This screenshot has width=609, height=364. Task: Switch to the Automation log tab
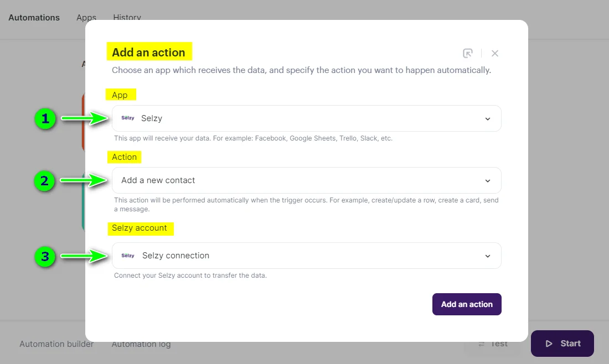coord(141,344)
